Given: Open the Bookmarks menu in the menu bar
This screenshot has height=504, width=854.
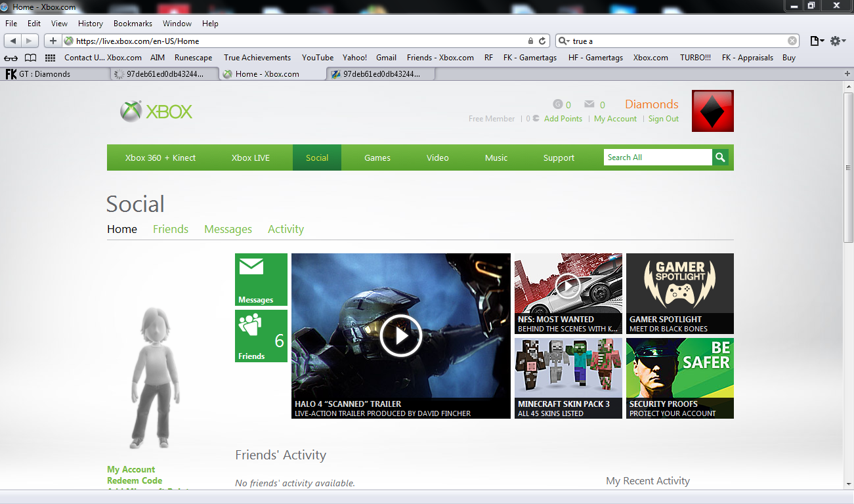Looking at the screenshot, I should tap(133, 24).
